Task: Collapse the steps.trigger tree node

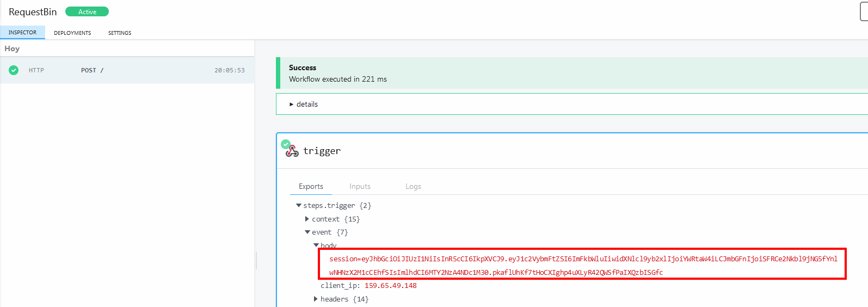Action: (299, 205)
